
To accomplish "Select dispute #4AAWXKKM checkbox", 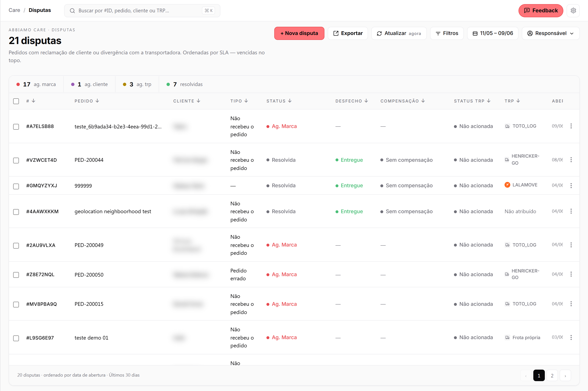I will [x=16, y=212].
